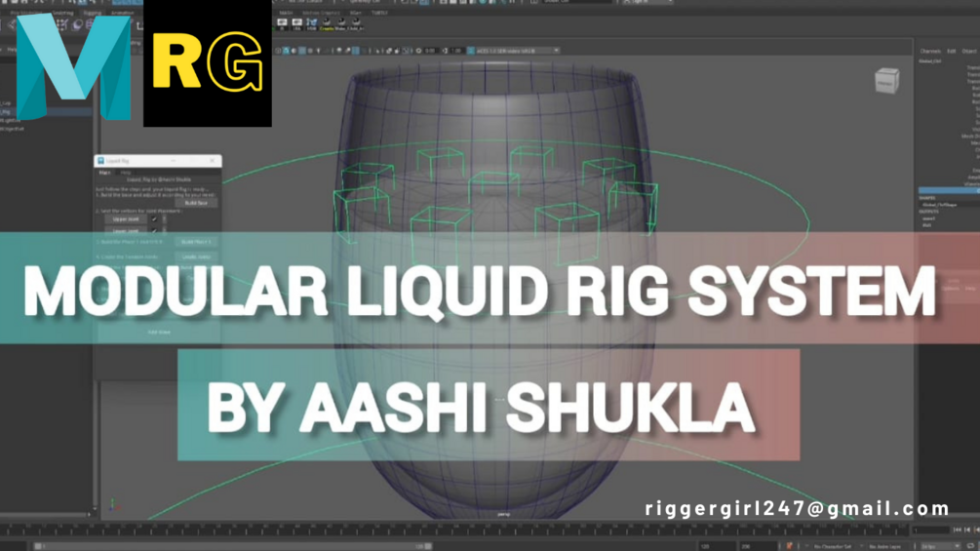
Task: Click the Build Base button in Liquid Rig
Action: [196, 203]
